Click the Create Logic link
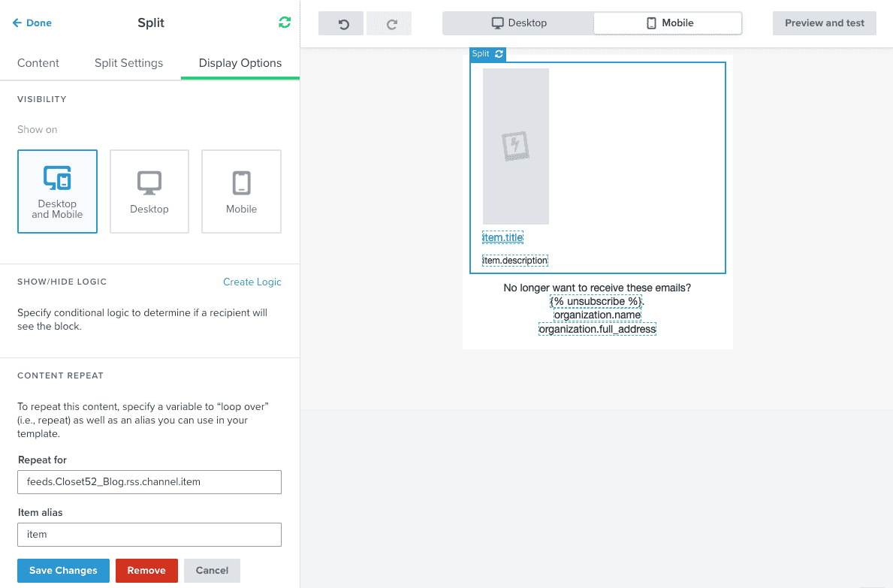This screenshot has width=893, height=588. 252,282
